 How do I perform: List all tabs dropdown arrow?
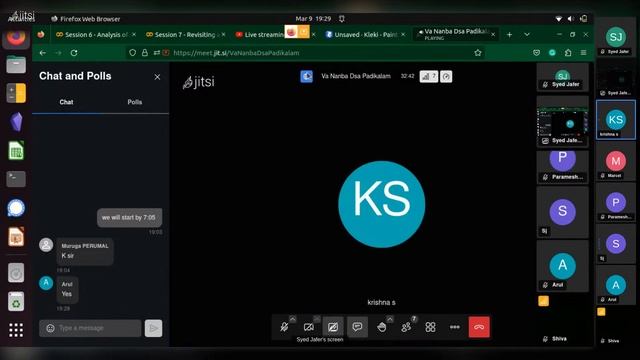(x=527, y=35)
